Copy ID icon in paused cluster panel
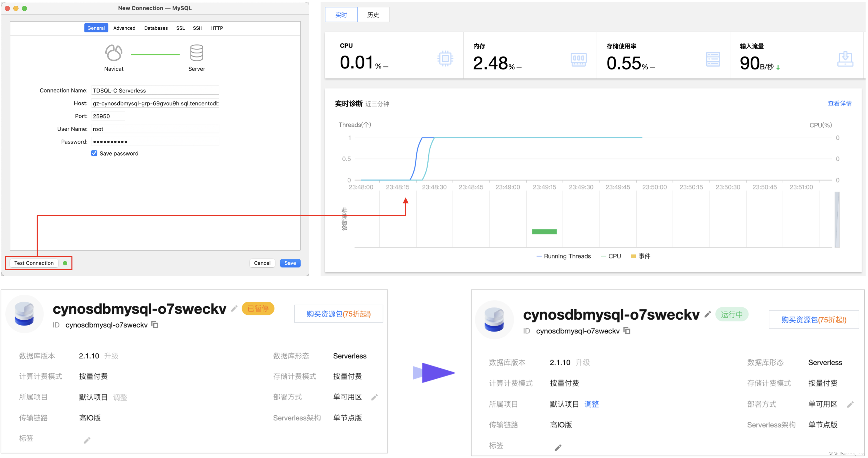This screenshot has width=868, height=458. (x=155, y=325)
